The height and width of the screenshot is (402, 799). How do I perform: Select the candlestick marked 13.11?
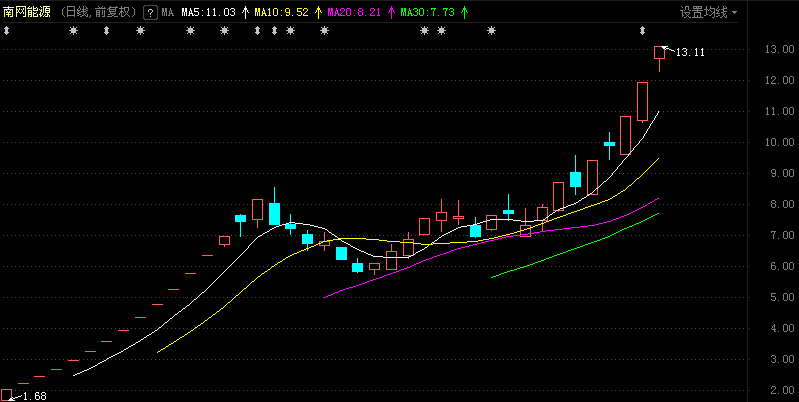point(659,59)
